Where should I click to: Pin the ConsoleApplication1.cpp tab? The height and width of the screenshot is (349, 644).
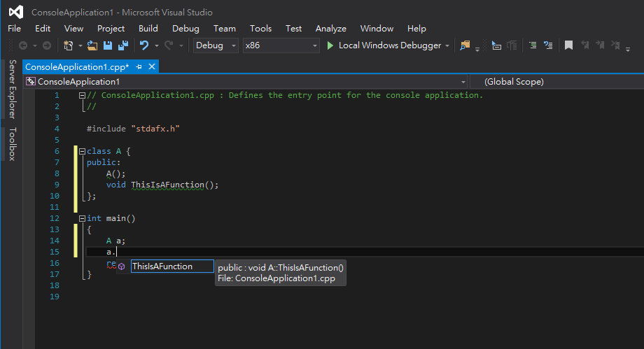pos(139,67)
